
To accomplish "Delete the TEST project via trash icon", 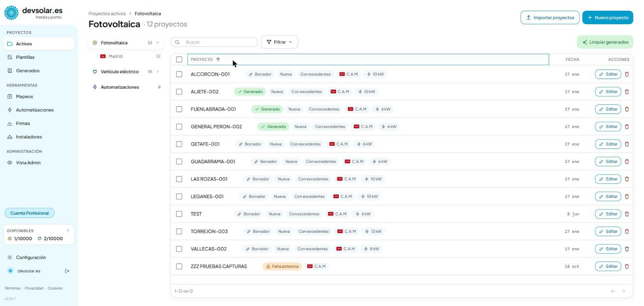I will pyautogui.click(x=627, y=214).
